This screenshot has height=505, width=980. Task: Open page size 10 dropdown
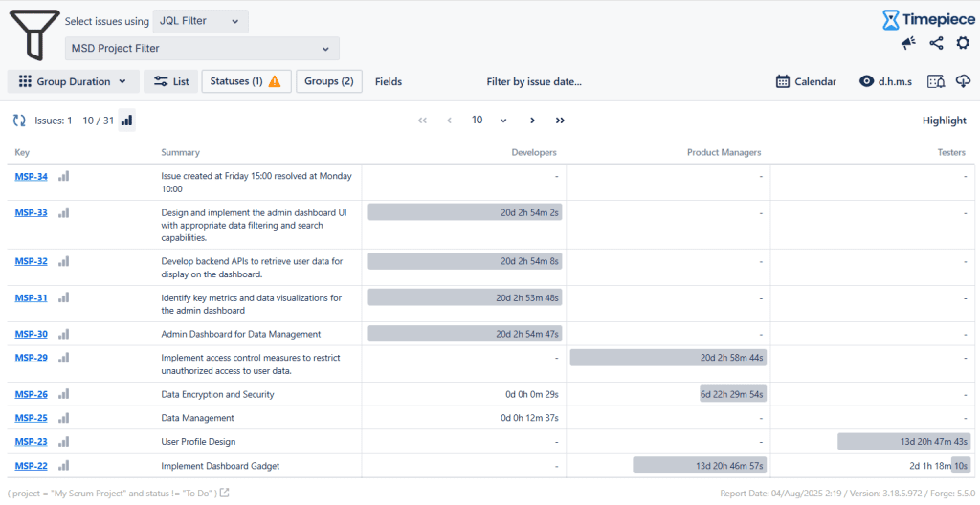(489, 120)
